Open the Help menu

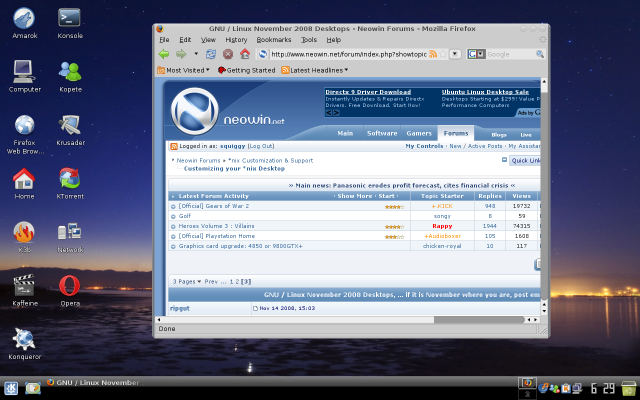[x=333, y=40]
